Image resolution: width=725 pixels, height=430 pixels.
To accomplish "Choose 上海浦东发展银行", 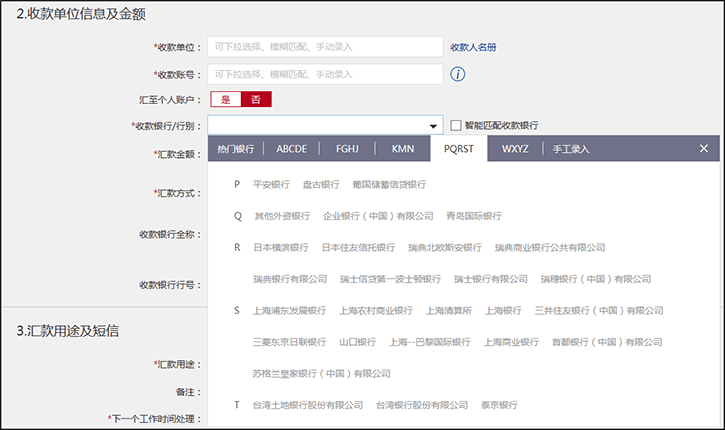I will [x=289, y=310].
